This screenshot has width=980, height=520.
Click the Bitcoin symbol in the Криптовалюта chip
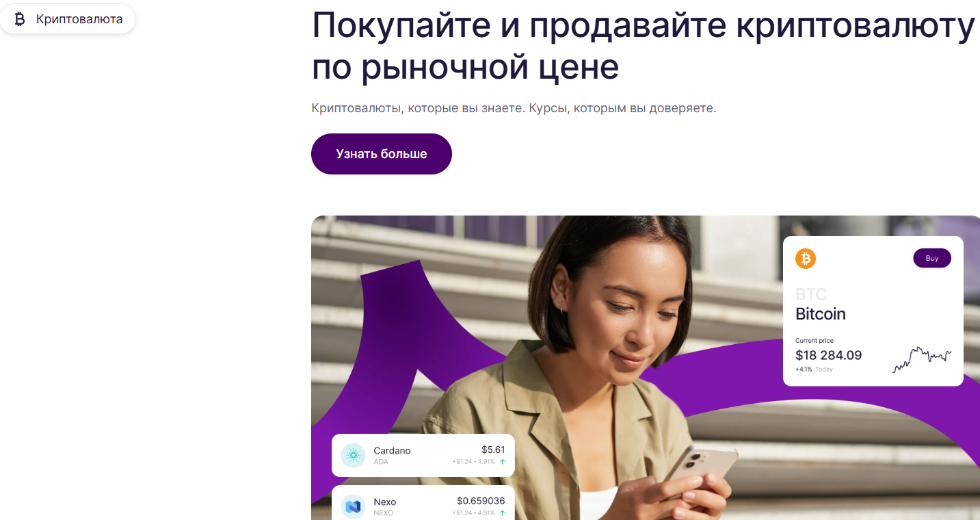point(19,19)
